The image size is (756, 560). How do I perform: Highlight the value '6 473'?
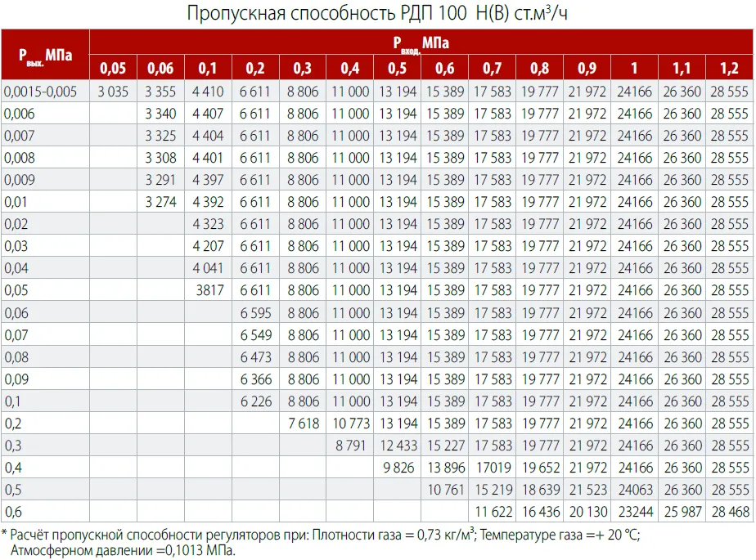pyautogui.click(x=256, y=357)
